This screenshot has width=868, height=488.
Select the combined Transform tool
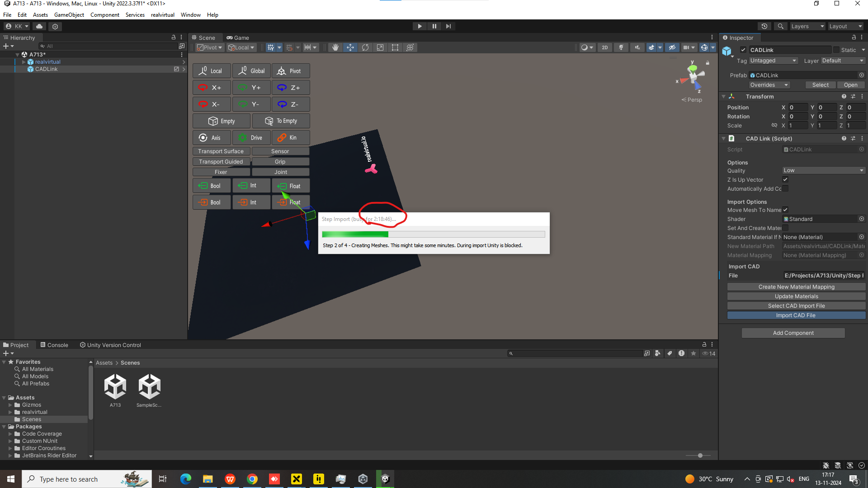pos(410,47)
